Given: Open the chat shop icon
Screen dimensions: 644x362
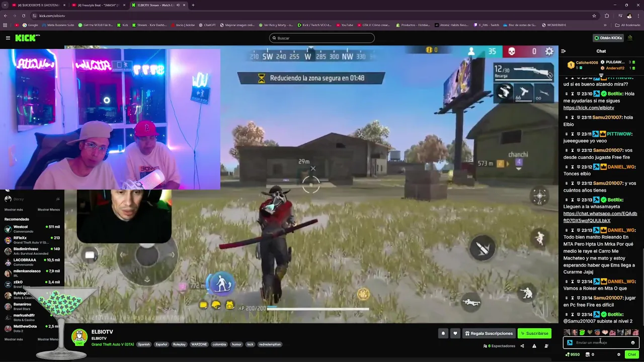Looking at the screenshot, I should 588,354.
